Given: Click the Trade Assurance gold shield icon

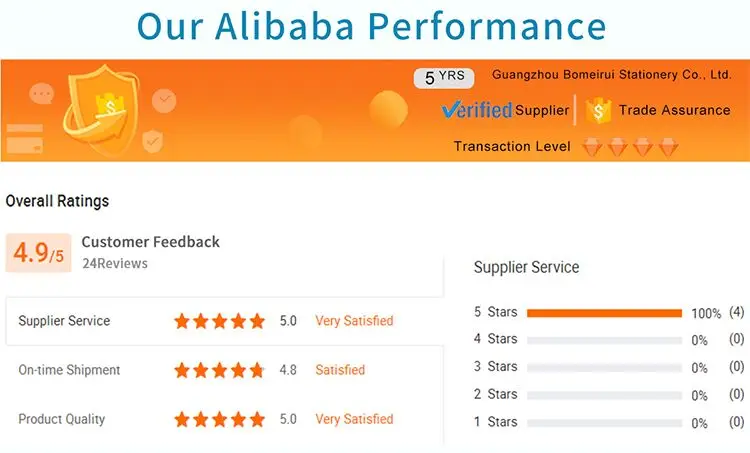Looking at the screenshot, I should (x=598, y=110).
